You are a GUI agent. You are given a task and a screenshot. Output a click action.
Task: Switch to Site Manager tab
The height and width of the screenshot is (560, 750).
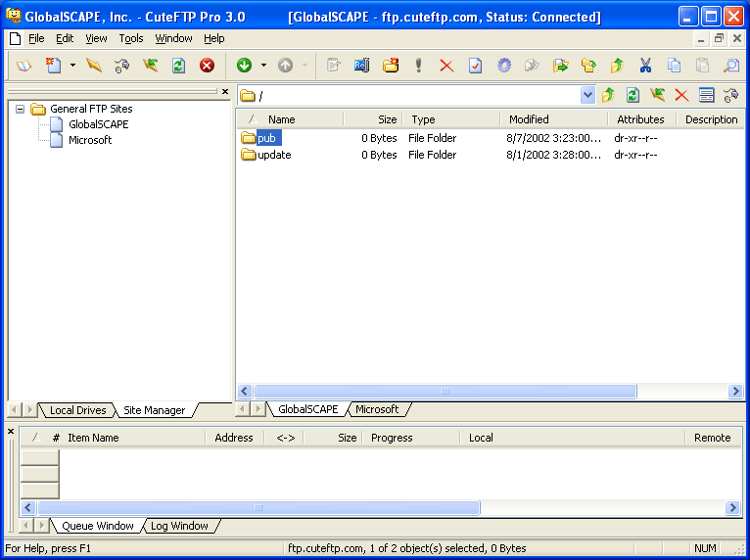[154, 410]
